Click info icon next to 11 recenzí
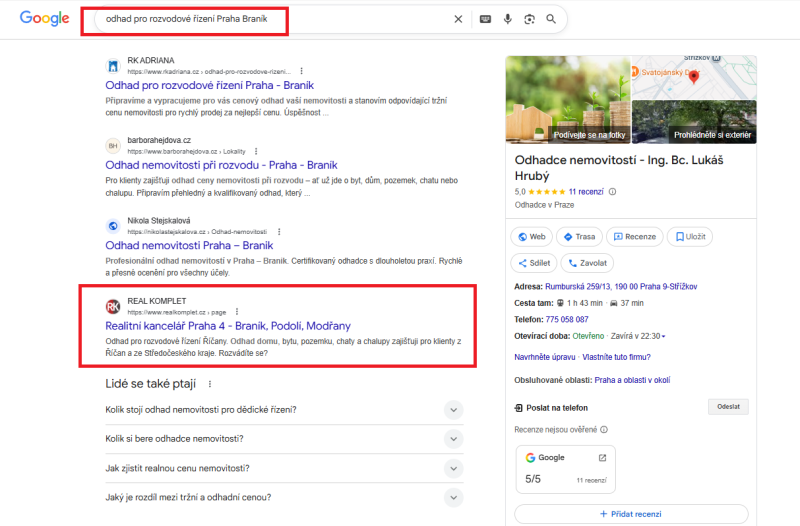The width and height of the screenshot is (800, 526). [x=613, y=192]
